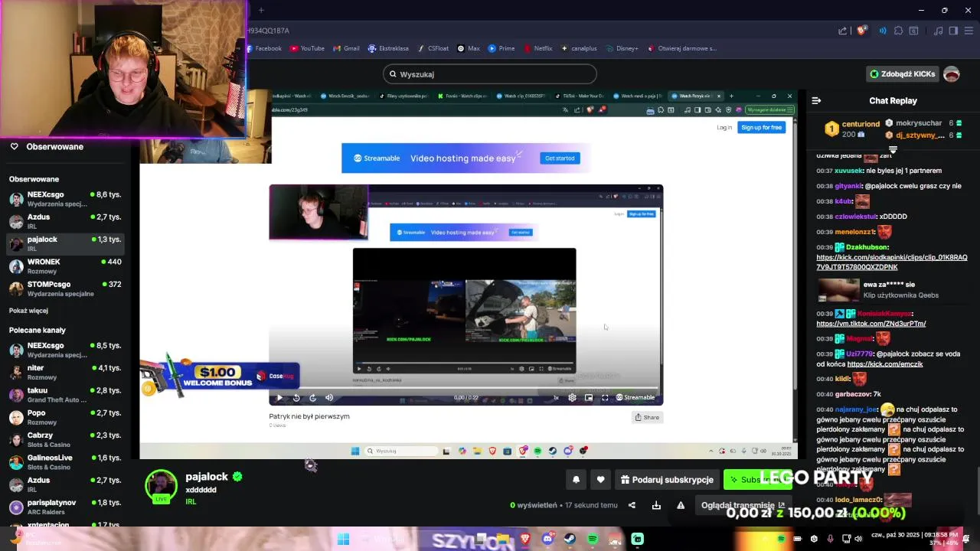The image size is (980, 551).
Task: Toggle follow heart for pajalock
Action: 600,480
